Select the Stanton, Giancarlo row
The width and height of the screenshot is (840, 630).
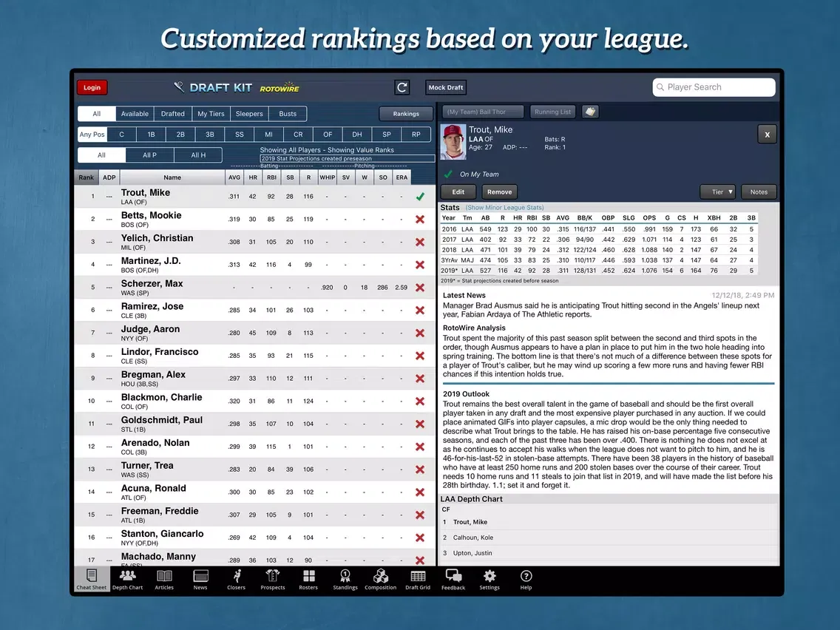tap(255, 538)
